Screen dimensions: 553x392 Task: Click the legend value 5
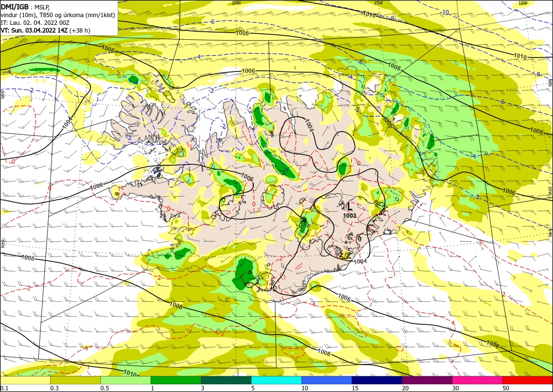coord(253,388)
